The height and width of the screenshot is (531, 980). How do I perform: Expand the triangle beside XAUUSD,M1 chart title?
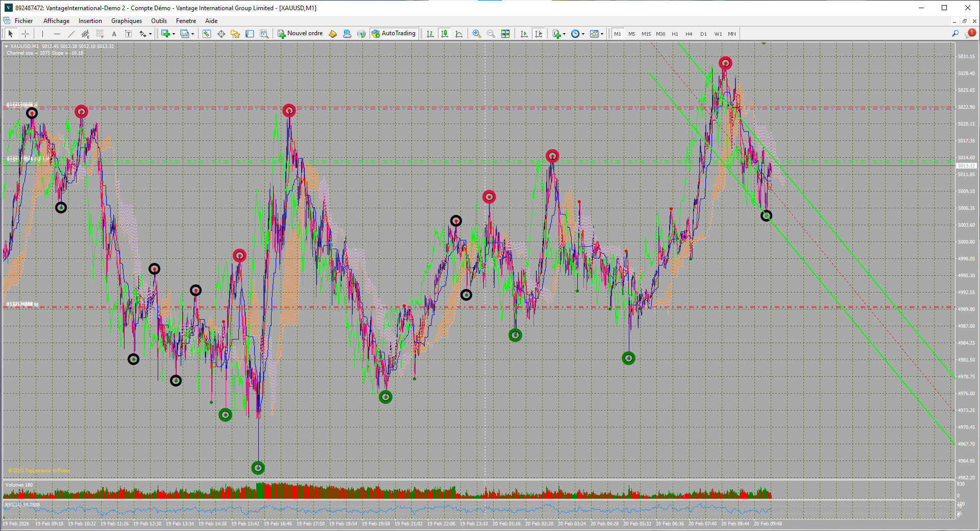coord(6,46)
